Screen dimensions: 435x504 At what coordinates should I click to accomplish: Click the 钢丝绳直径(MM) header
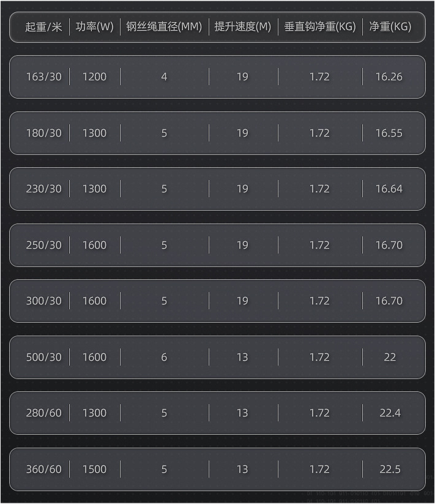click(x=164, y=27)
